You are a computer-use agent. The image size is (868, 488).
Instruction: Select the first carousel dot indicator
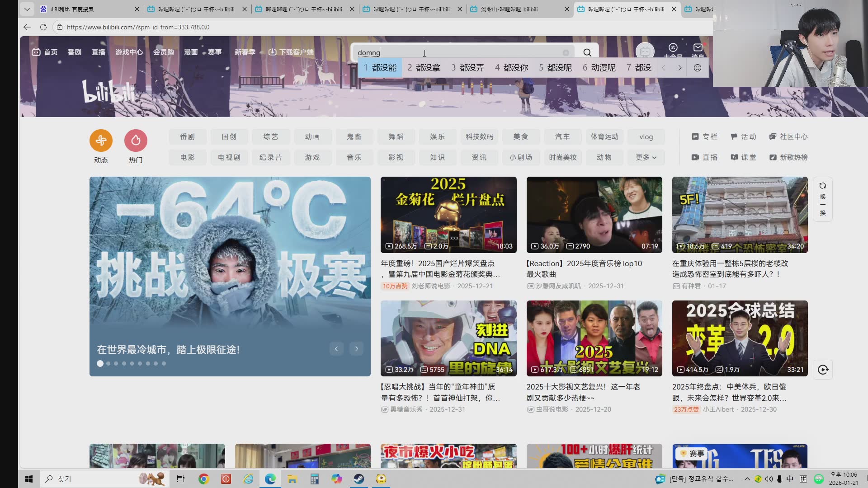(100, 363)
